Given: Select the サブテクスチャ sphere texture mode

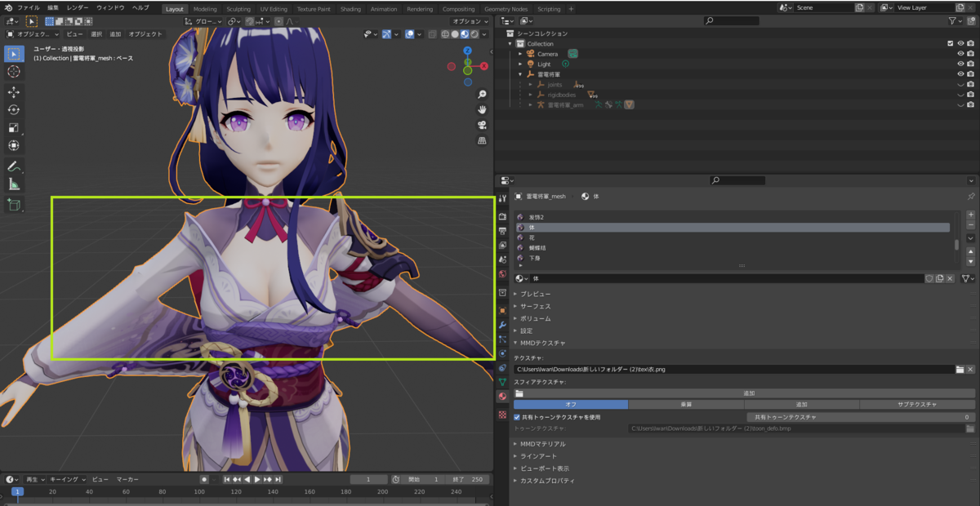Looking at the screenshot, I should pyautogui.click(x=918, y=405).
